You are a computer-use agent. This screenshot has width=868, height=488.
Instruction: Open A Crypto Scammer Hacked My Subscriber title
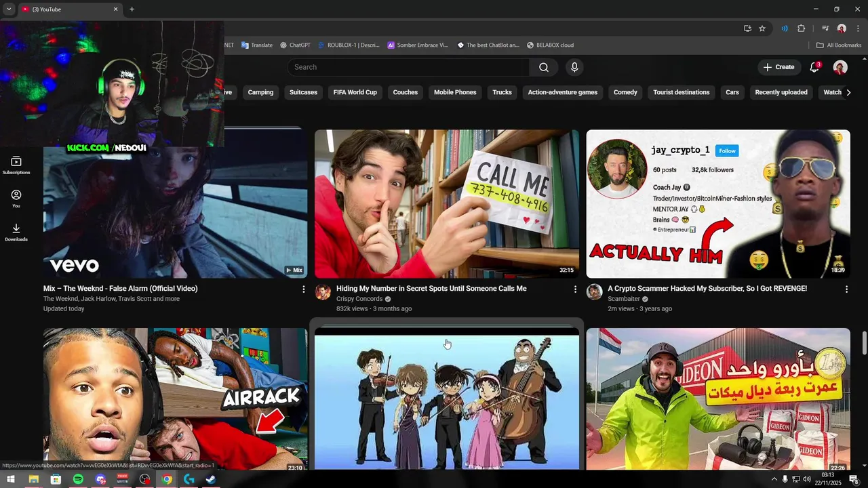tap(707, 289)
